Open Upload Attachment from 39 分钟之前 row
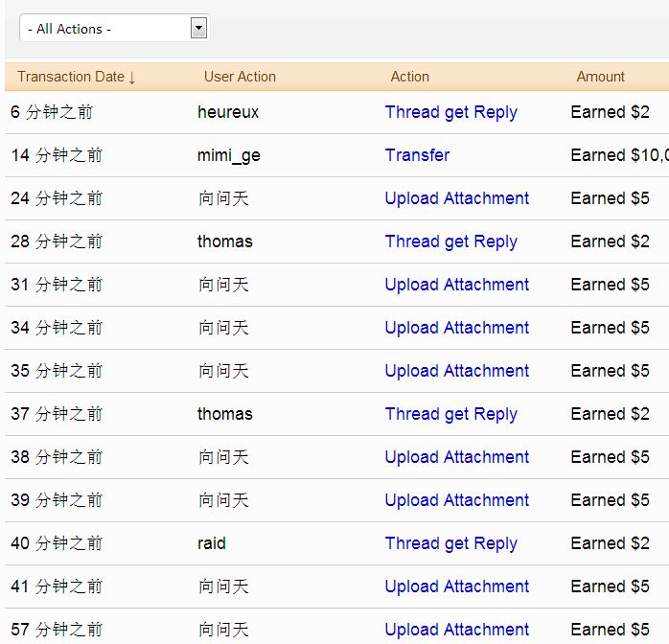 point(456,500)
